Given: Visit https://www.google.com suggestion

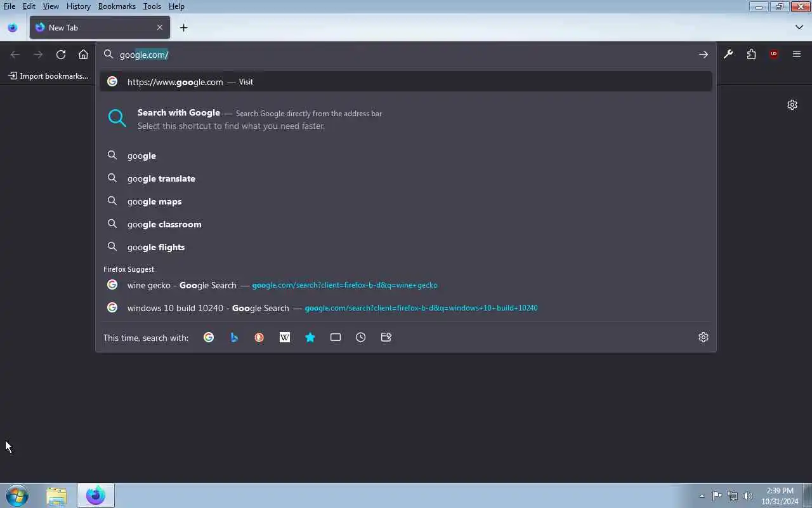Looking at the screenshot, I should (x=406, y=82).
